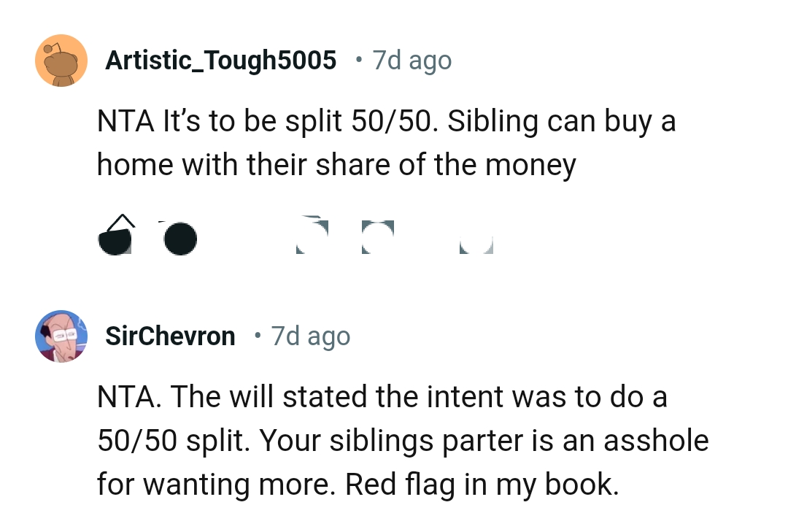Toggle the downvote state on the first comment

180,237
